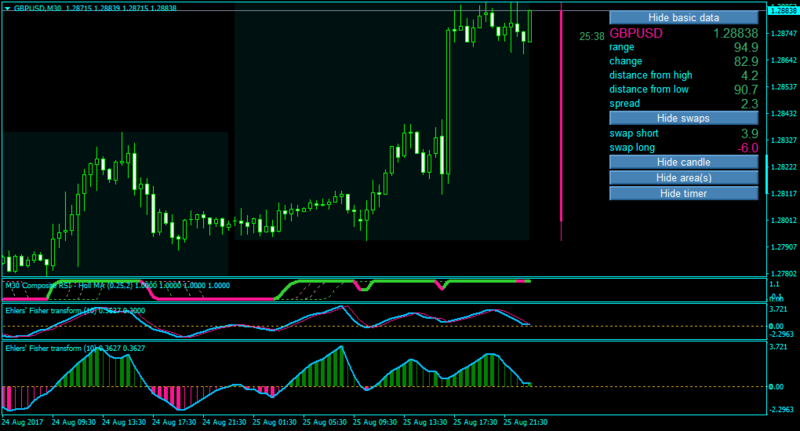Viewport: 800px width, 431px height.
Task: Click the 1.27802 price axis label
Action: click(784, 274)
